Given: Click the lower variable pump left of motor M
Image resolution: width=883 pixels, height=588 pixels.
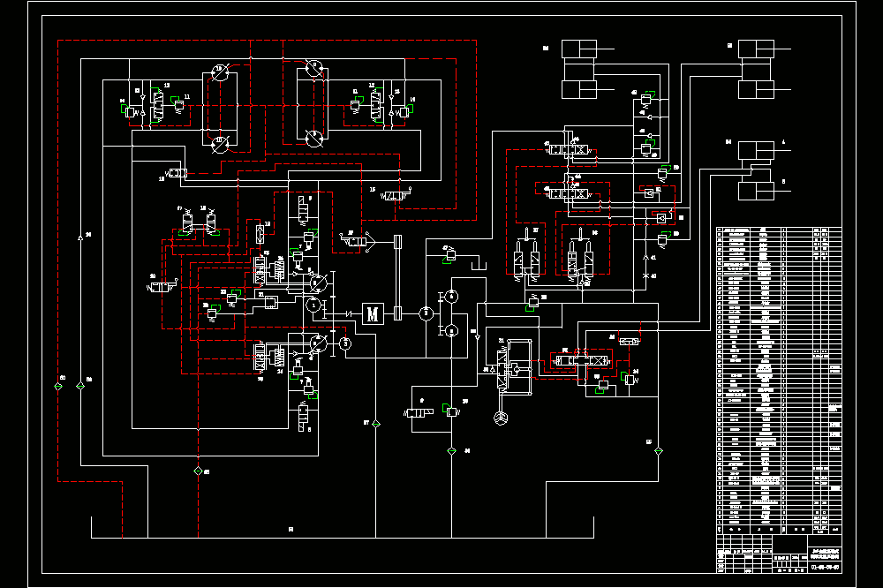Looking at the screenshot, I should coord(318,343).
